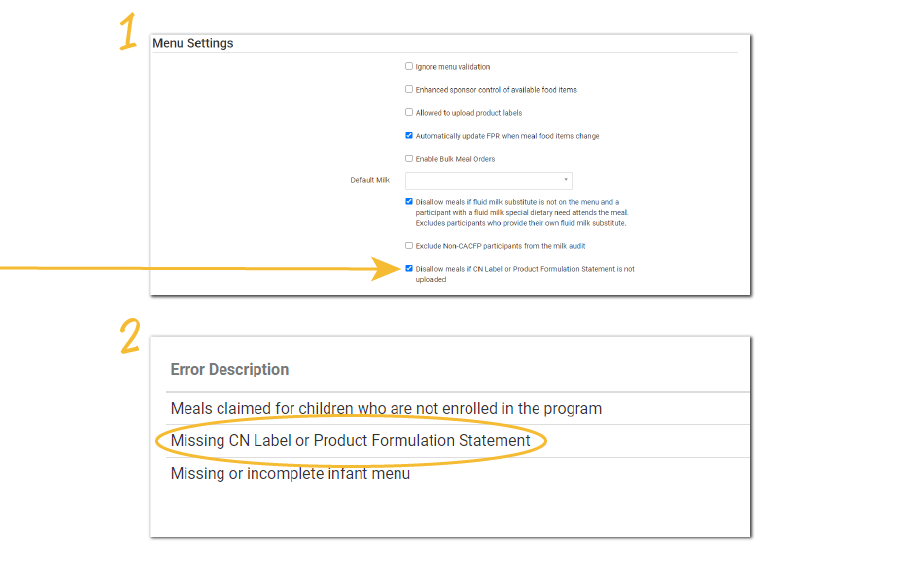Toggle the Enable Bulk Meal Orders checkbox
The height and width of the screenshot is (575, 900).
click(409, 159)
